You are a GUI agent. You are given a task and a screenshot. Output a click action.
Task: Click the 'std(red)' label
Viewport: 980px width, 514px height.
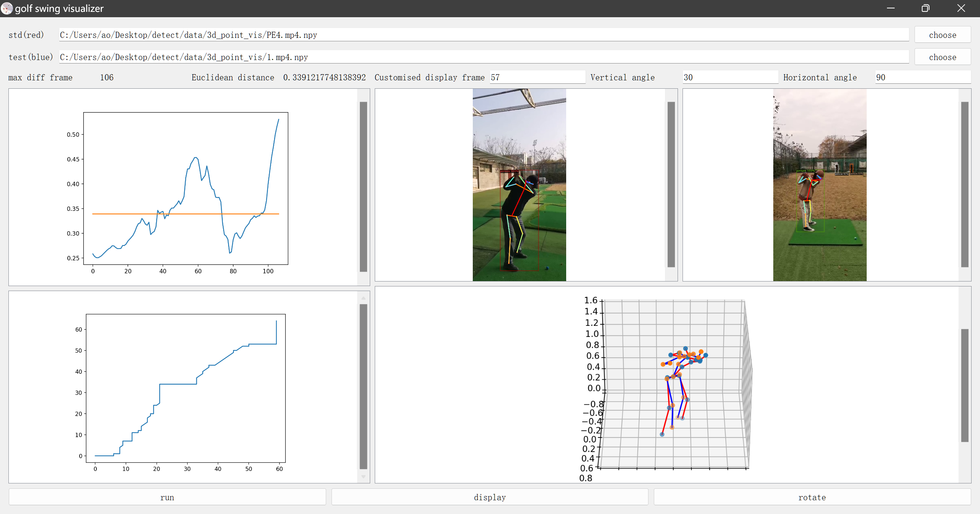coord(26,35)
